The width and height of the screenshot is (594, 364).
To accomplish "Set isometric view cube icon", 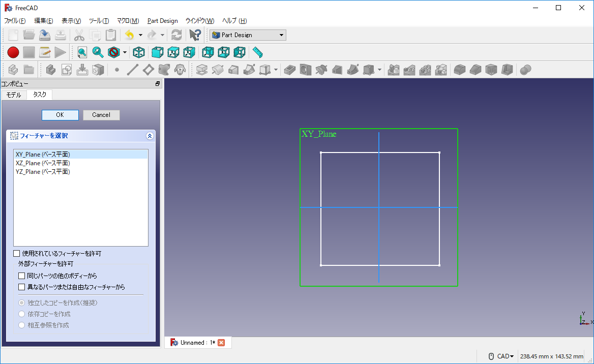I will point(139,52).
